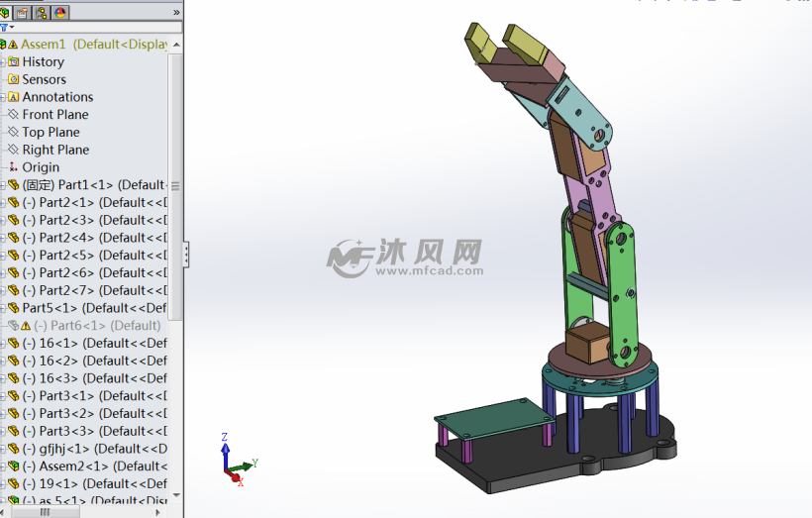
Task: Expand the Annotations folder node
Action: 3,97
